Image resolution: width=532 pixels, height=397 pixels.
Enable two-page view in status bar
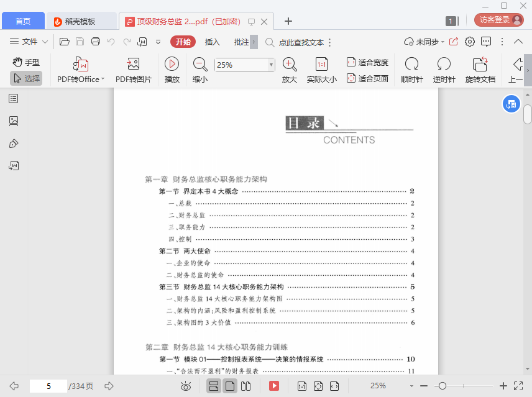tap(246, 386)
